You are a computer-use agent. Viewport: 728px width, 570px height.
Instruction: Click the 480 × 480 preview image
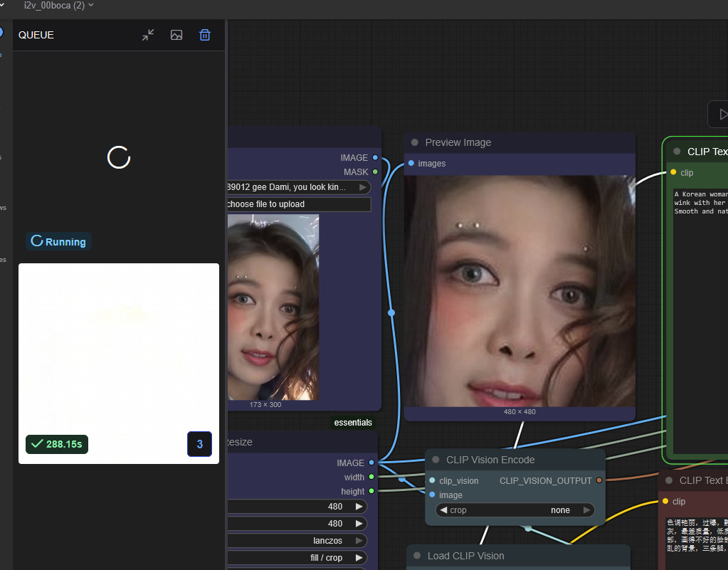pyautogui.click(x=519, y=291)
